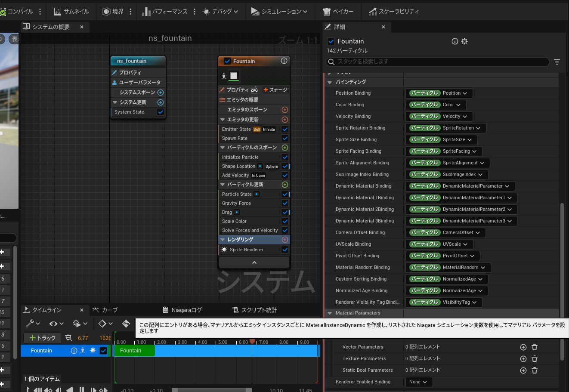Viewport: 569px width, 392px height.
Task: Click the gear icon in Fountain details header
Action: tap(464, 41)
